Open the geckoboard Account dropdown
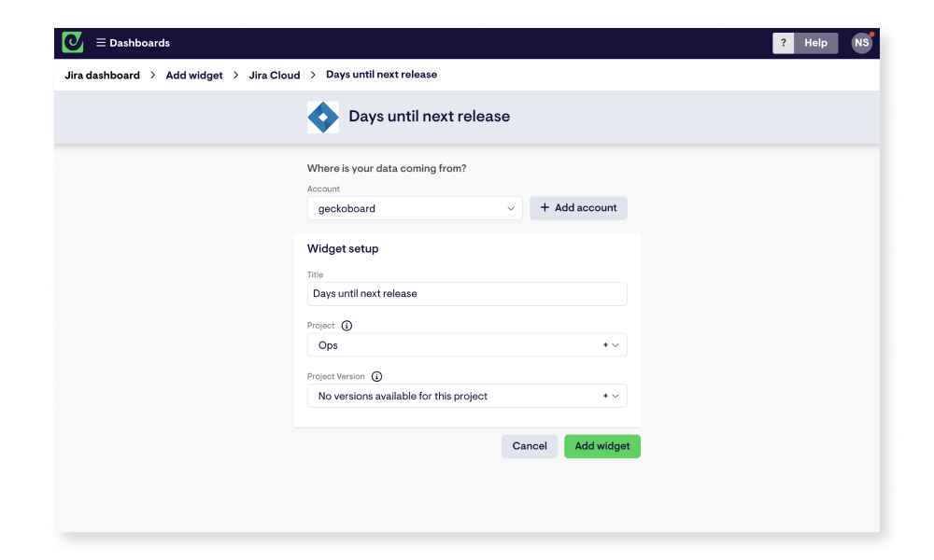This screenshot has width=934, height=560. [x=415, y=207]
